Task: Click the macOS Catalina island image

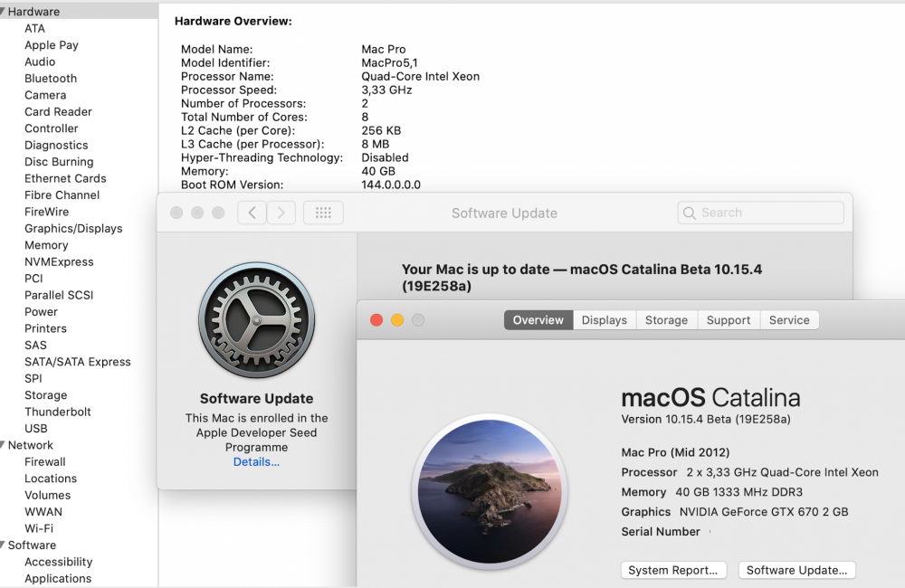Action: pyautogui.click(x=490, y=491)
